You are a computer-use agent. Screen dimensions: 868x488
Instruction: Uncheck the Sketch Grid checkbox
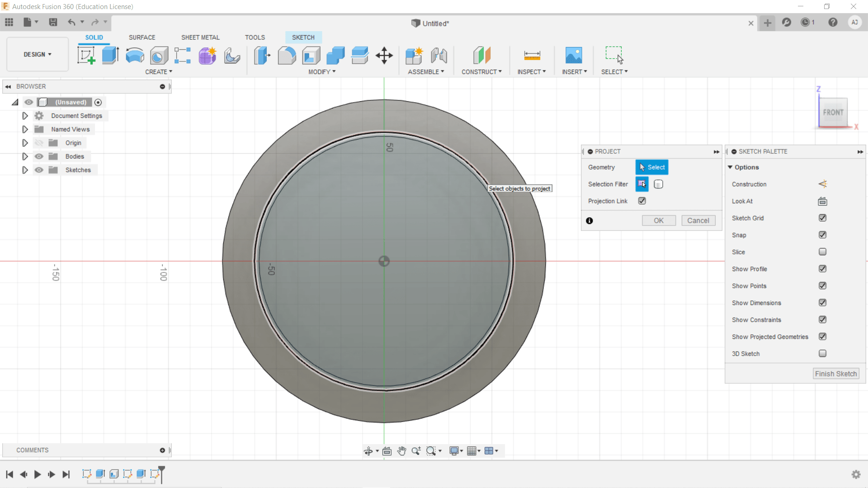point(822,218)
